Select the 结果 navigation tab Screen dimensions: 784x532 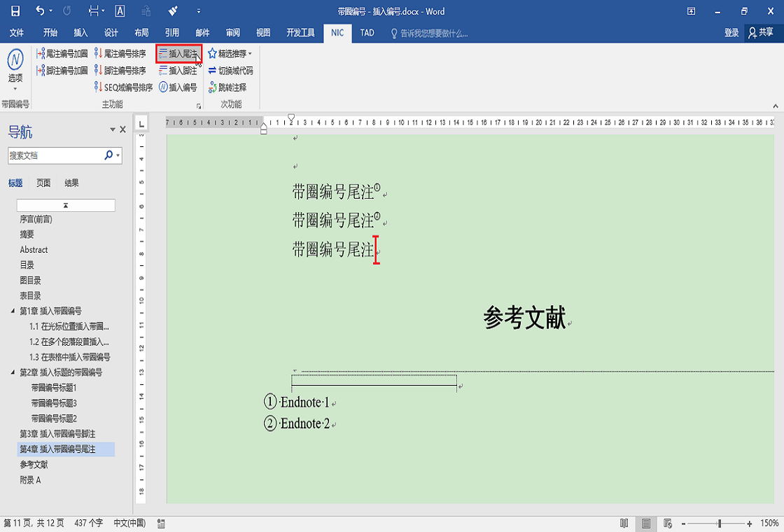point(71,183)
